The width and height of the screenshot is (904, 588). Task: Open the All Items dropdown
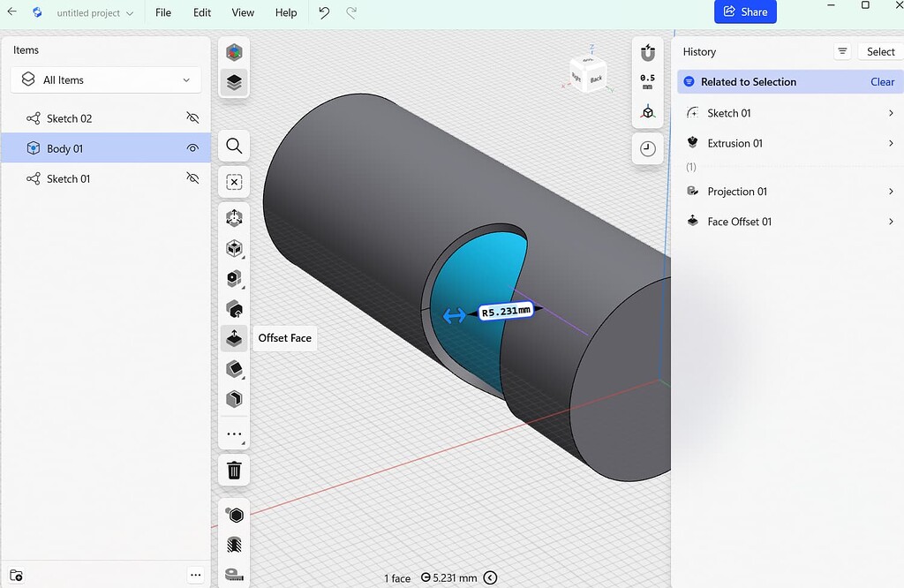pyautogui.click(x=105, y=79)
